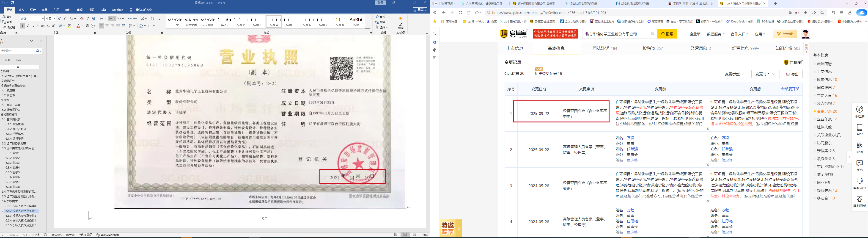Pick the red font color button

click(78, 26)
